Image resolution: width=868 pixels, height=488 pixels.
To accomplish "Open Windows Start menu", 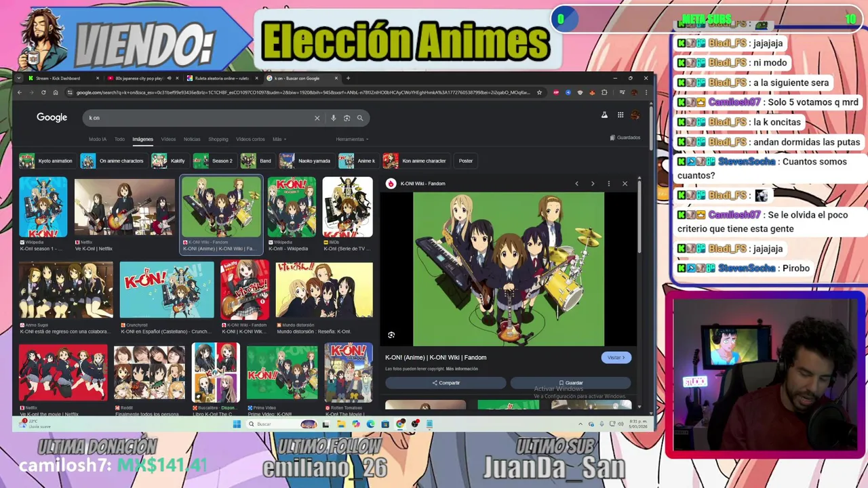I will tap(237, 424).
